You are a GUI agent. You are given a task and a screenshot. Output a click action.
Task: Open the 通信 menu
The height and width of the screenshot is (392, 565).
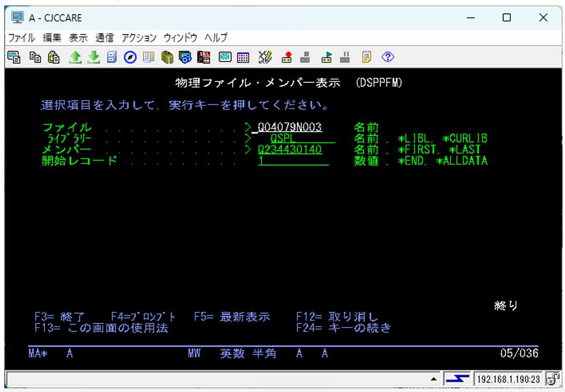[x=104, y=38]
